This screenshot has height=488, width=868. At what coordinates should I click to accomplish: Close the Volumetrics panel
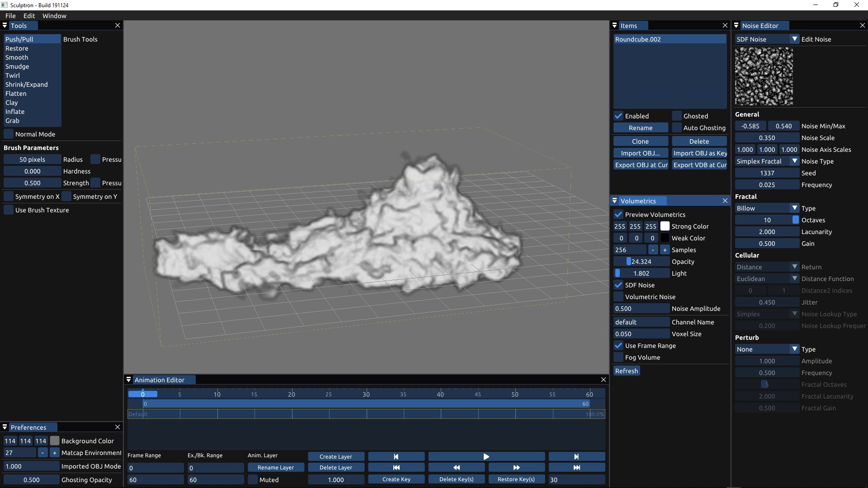tap(725, 201)
